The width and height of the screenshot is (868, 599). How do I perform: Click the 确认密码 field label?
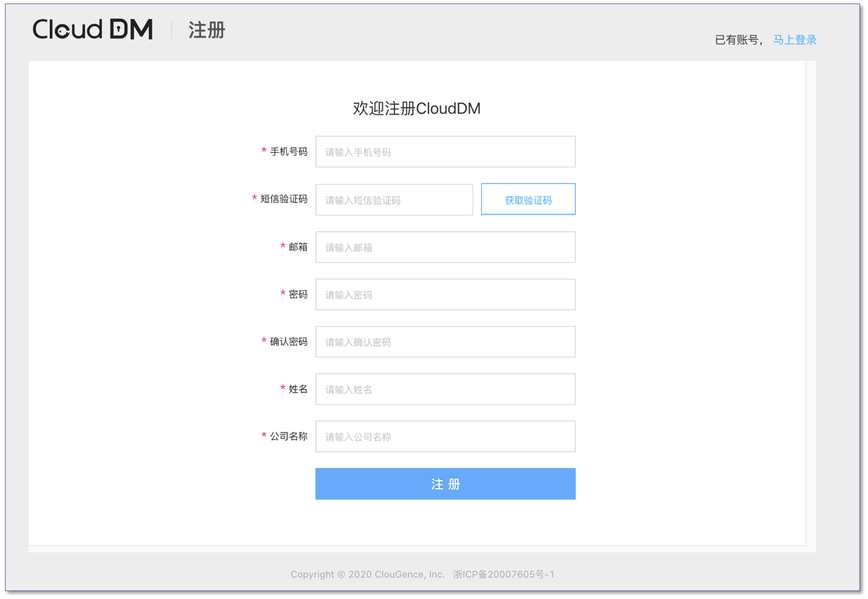[289, 341]
